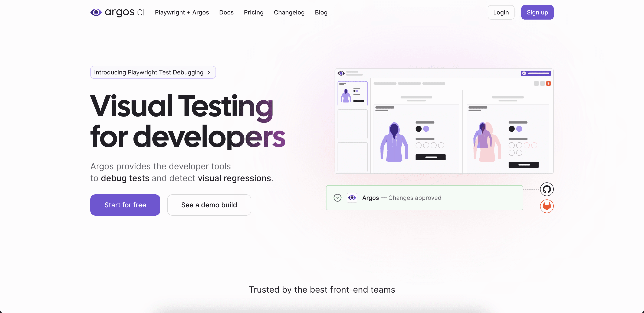This screenshot has height=313, width=644.
Task: Click the eye logo in the mockup header
Action: (x=341, y=73)
